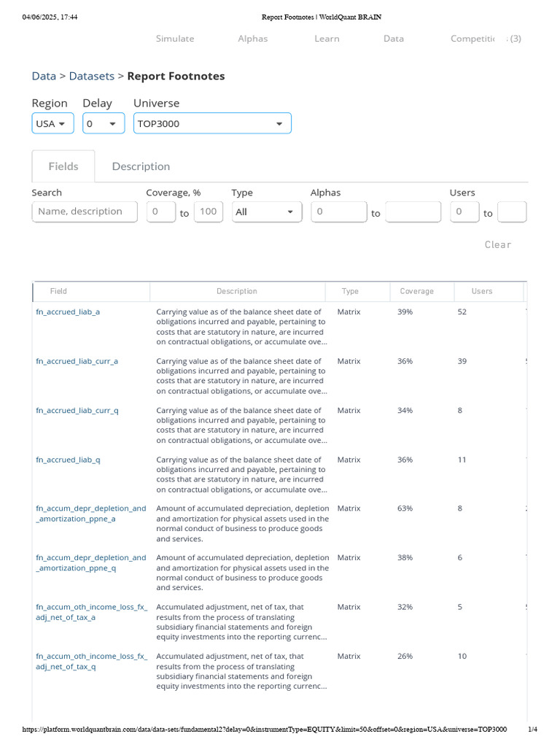Viewport: 560px width, 747px height.
Task: Click the users count 39
Action: [x=462, y=361]
